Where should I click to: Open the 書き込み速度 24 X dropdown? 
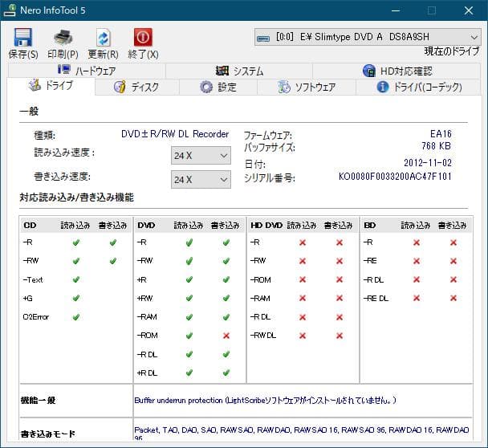pos(201,180)
